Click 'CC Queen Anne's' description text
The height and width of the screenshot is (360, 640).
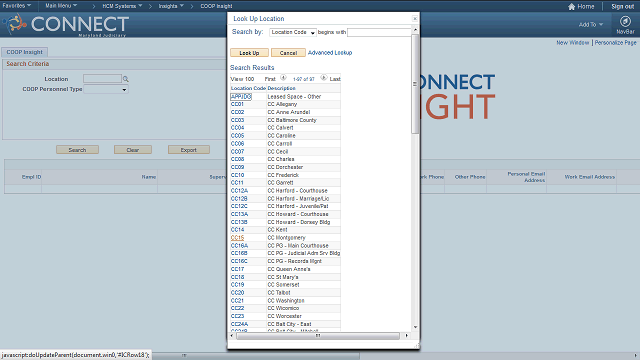pos(289,269)
